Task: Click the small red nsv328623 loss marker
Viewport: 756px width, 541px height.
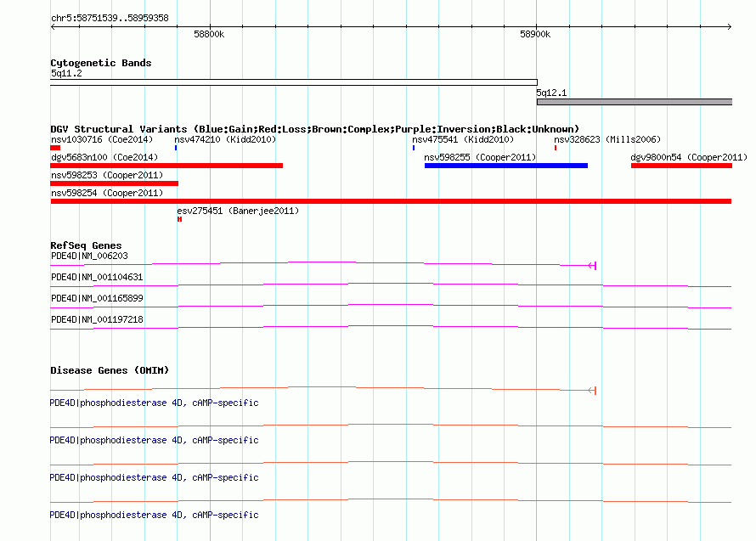Action: click(x=556, y=148)
